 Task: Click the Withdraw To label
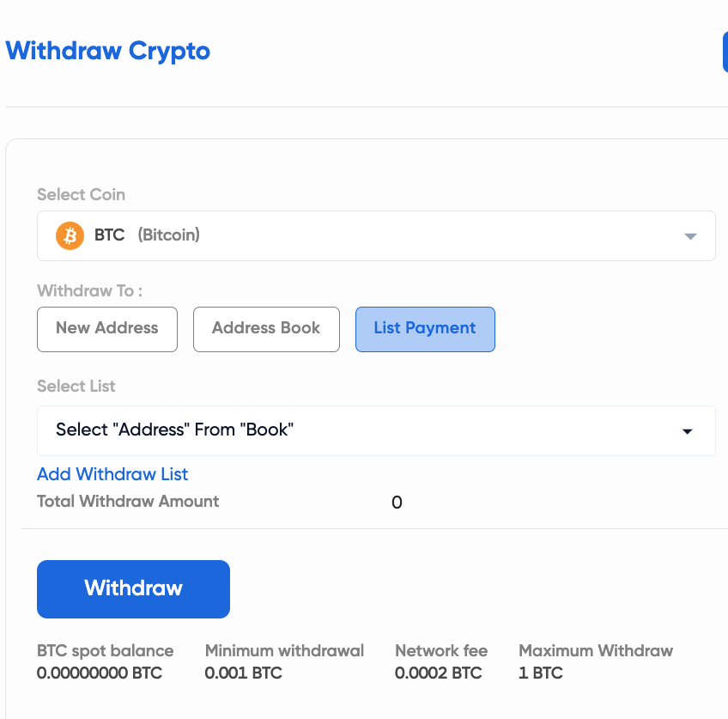click(88, 291)
